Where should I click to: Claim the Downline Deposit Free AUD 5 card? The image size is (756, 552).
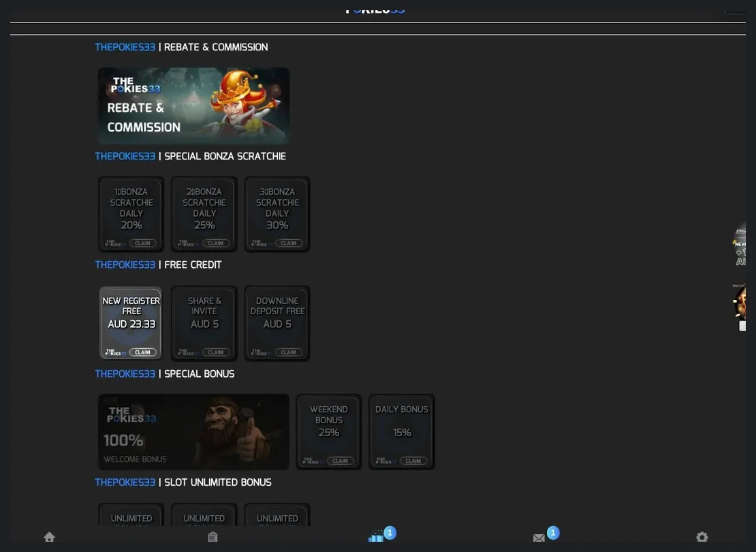pos(288,352)
